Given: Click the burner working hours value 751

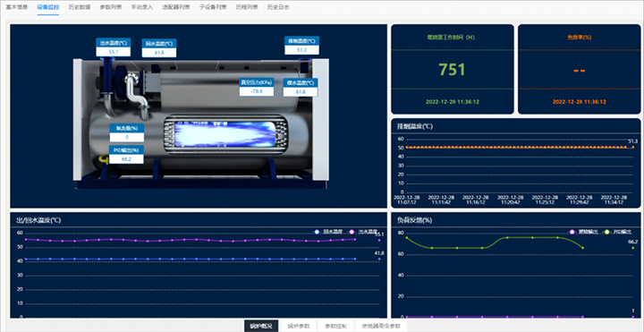Looking at the screenshot, I should pyautogui.click(x=453, y=70).
